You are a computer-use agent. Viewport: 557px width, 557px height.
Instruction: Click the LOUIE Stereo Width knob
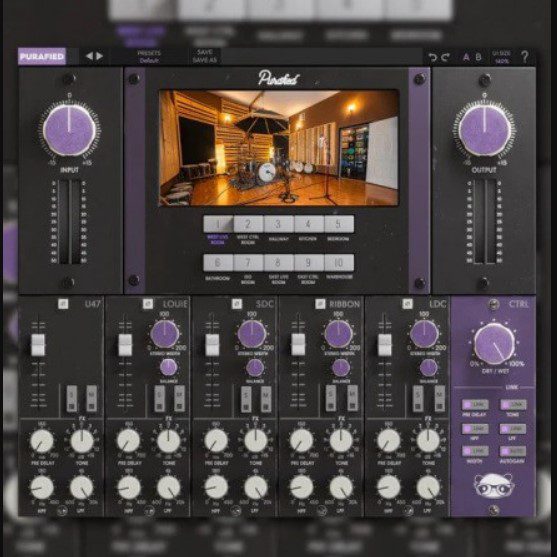click(164, 334)
